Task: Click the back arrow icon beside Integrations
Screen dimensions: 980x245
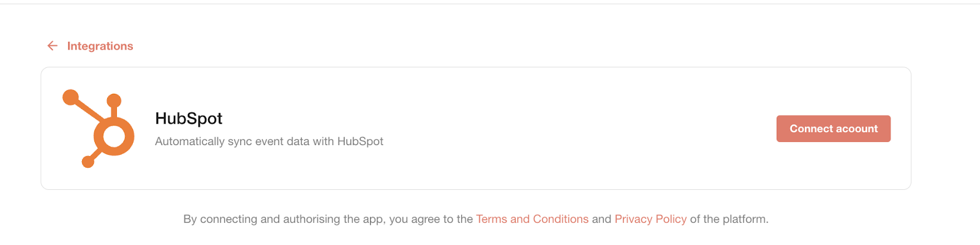Action: [x=53, y=46]
